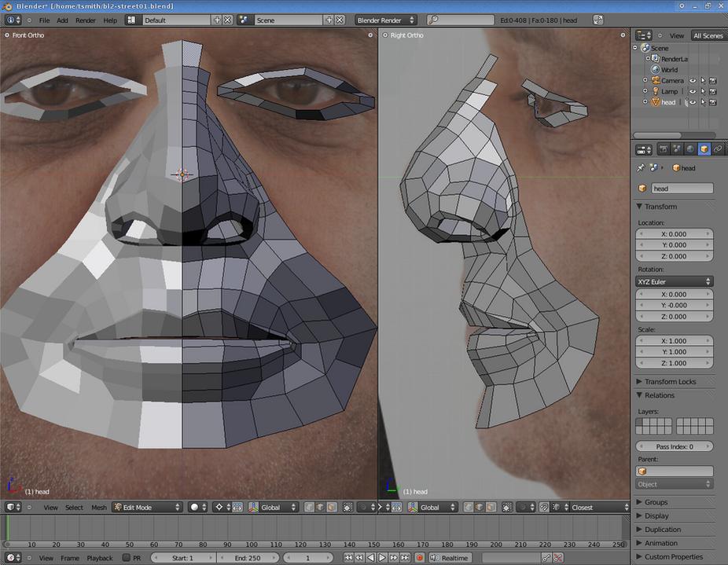Switch to World properties tab
Viewport: 728px width, 565px height.
pyautogui.click(x=691, y=149)
